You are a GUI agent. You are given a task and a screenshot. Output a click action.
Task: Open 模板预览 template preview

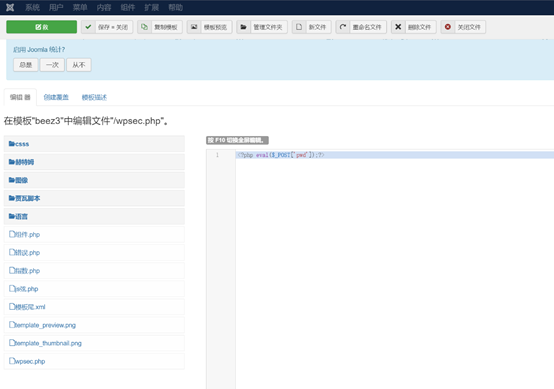click(x=210, y=27)
